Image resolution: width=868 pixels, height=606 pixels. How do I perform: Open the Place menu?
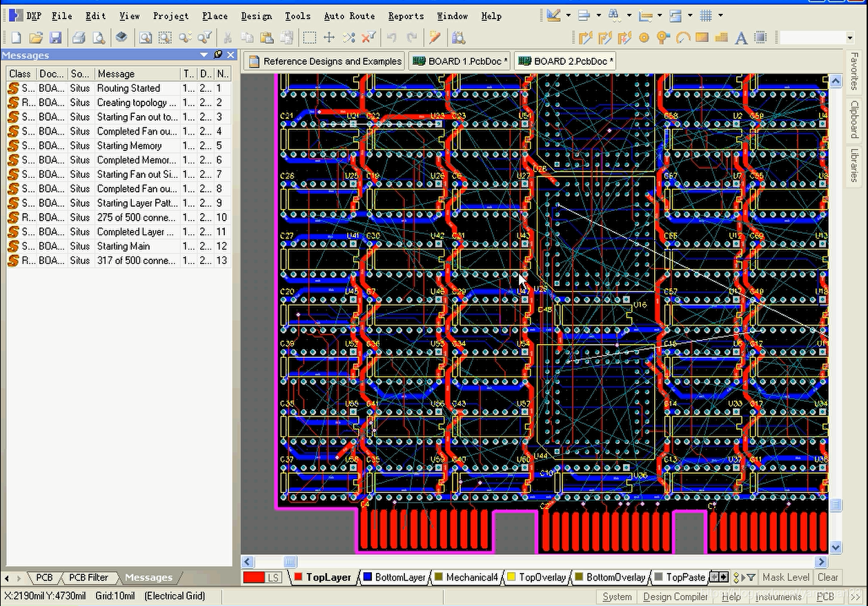[x=215, y=16]
